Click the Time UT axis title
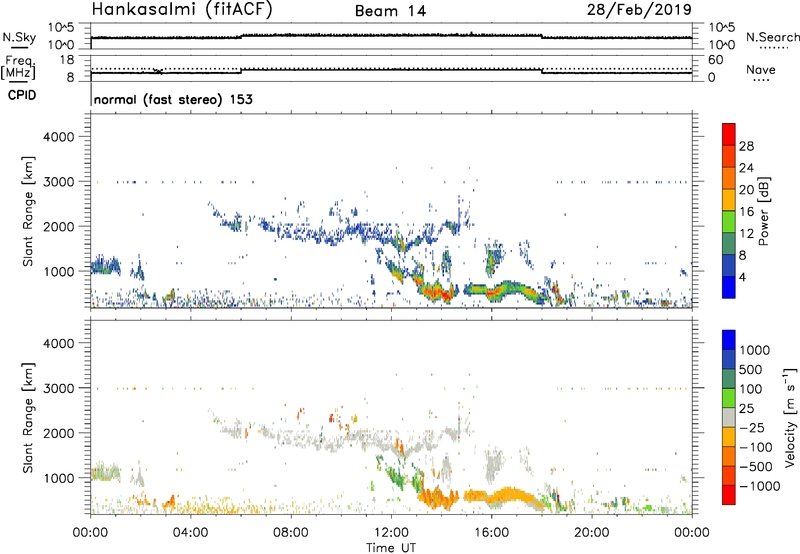This screenshot has width=800, height=554. point(391,548)
